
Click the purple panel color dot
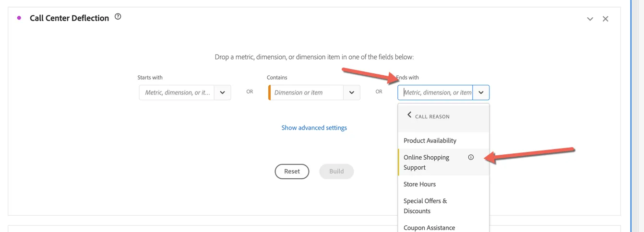19,18
